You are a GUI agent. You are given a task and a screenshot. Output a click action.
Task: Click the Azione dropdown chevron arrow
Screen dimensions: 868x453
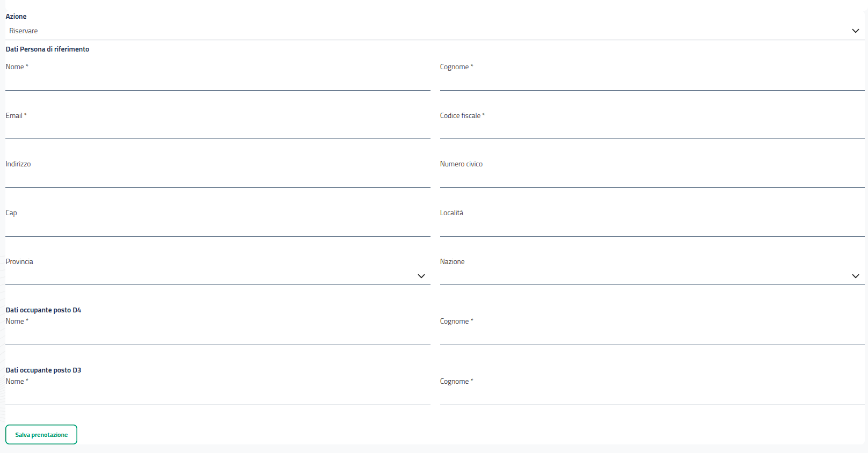855,31
